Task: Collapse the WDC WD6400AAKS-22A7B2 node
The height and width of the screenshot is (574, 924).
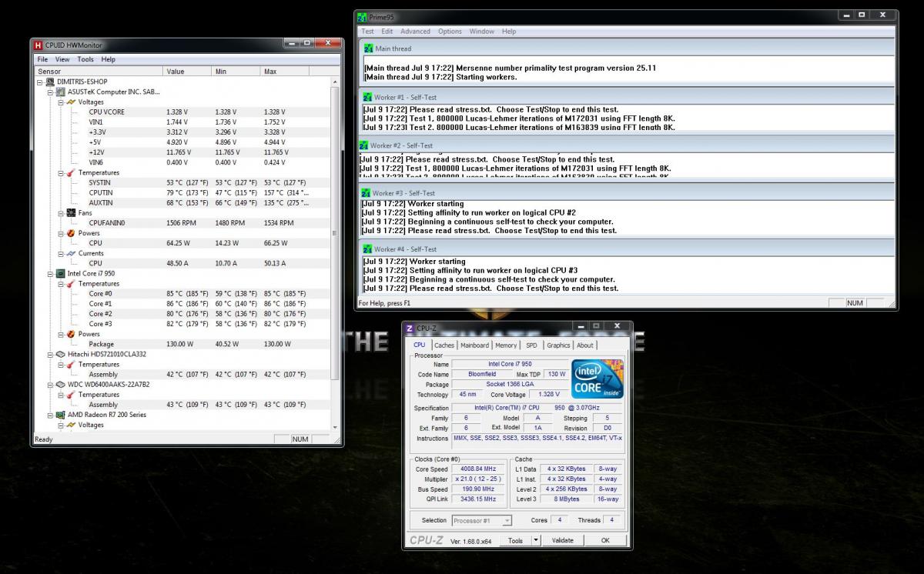Action: point(51,384)
